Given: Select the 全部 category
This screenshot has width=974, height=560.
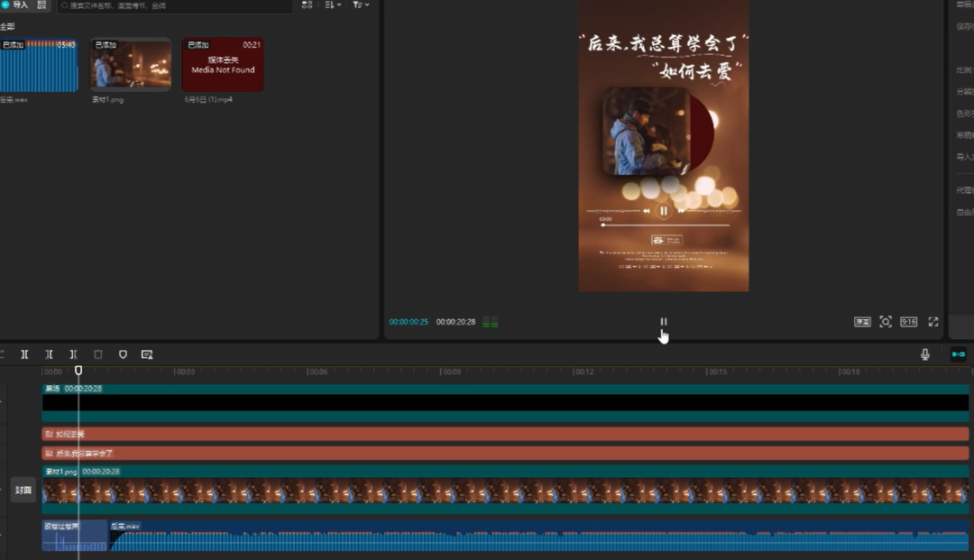Looking at the screenshot, I should tap(7, 26).
